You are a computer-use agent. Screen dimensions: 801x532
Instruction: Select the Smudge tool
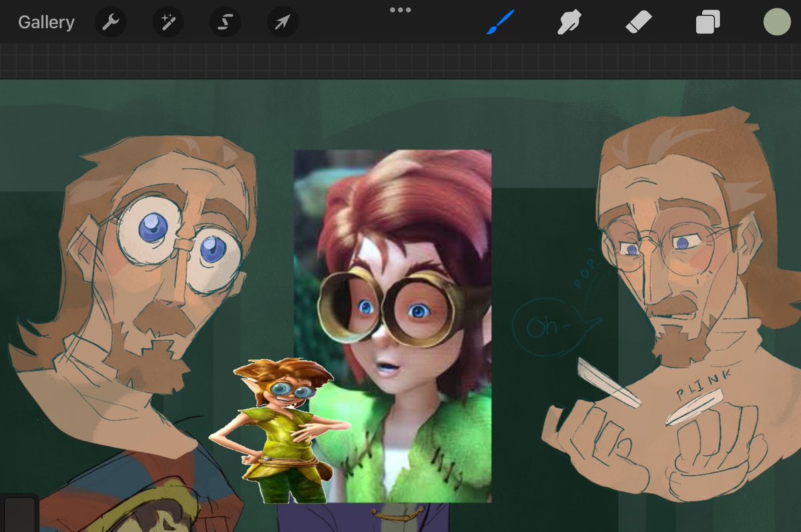569,23
